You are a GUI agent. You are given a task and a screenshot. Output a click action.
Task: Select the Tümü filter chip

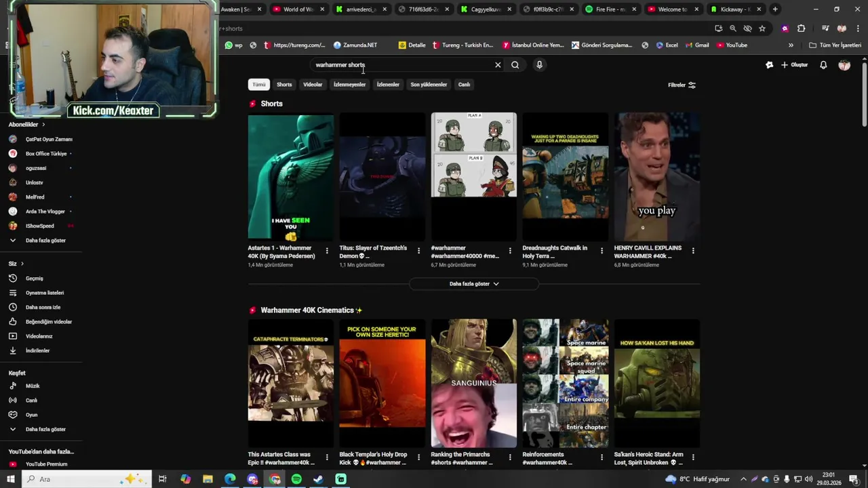[259, 85]
